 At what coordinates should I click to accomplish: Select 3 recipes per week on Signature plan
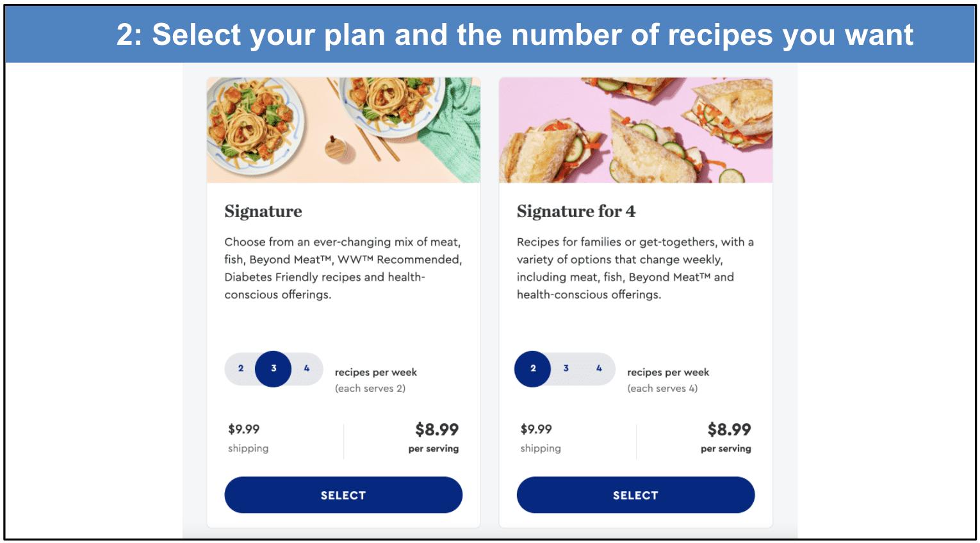point(274,369)
